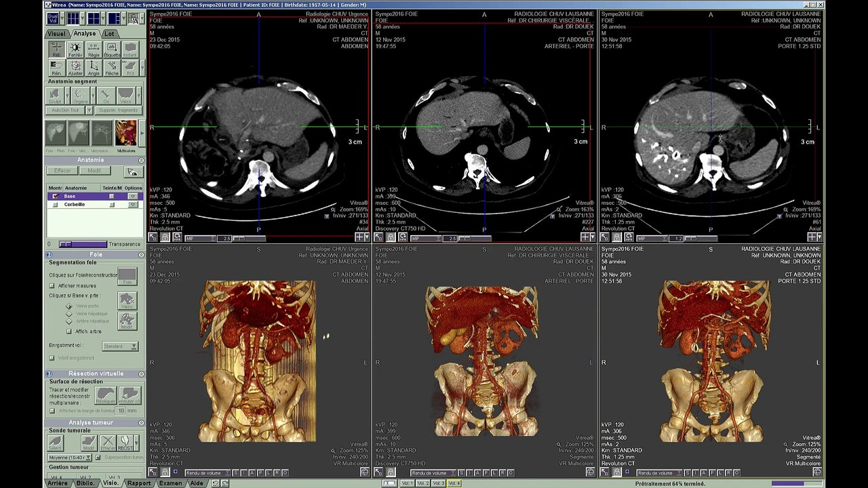Select the Étiquette label tool
Image resolution: width=868 pixels, height=488 pixels.
click(x=112, y=49)
